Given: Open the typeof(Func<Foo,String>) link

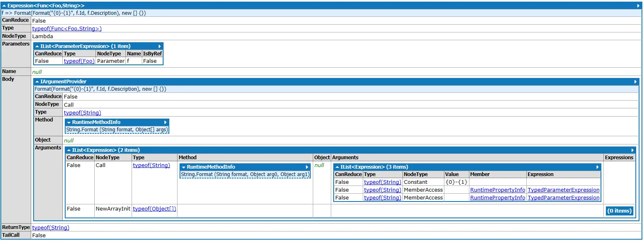Looking at the screenshot, I should (x=67, y=29).
